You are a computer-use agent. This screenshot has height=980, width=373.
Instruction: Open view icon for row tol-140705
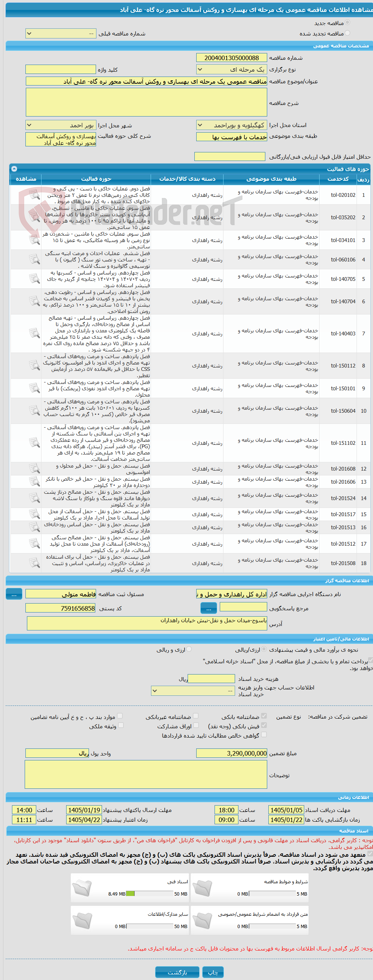coord(34,279)
